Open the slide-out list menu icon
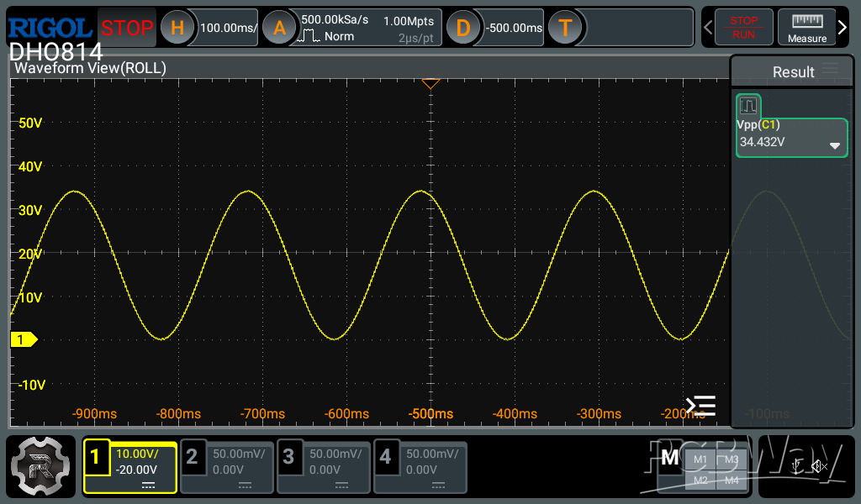This screenshot has height=504, width=861. click(x=700, y=407)
